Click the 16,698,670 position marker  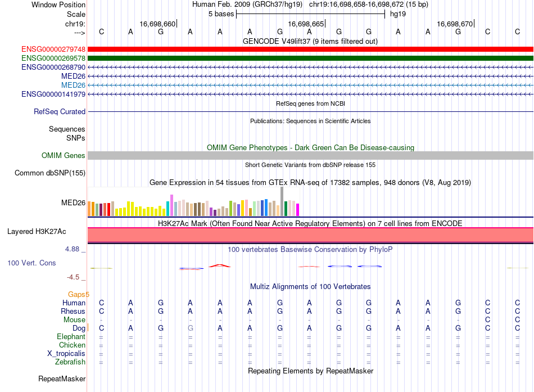click(455, 24)
